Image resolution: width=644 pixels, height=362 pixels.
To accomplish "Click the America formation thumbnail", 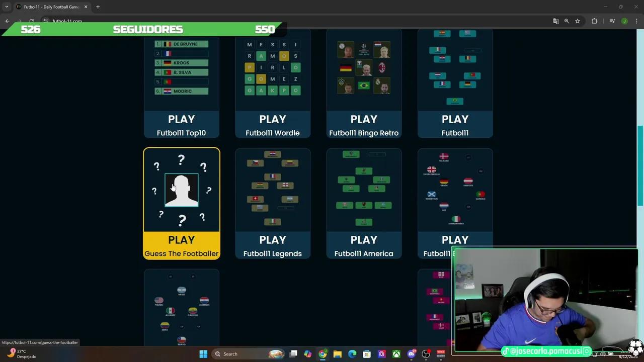I will pos(364,189).
